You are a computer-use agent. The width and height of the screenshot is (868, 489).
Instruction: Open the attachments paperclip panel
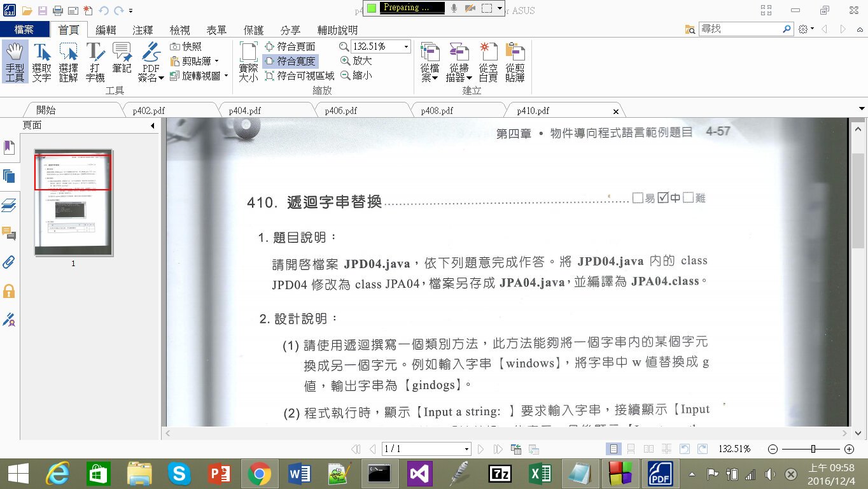pyautogui.click(x=9, y=262)
